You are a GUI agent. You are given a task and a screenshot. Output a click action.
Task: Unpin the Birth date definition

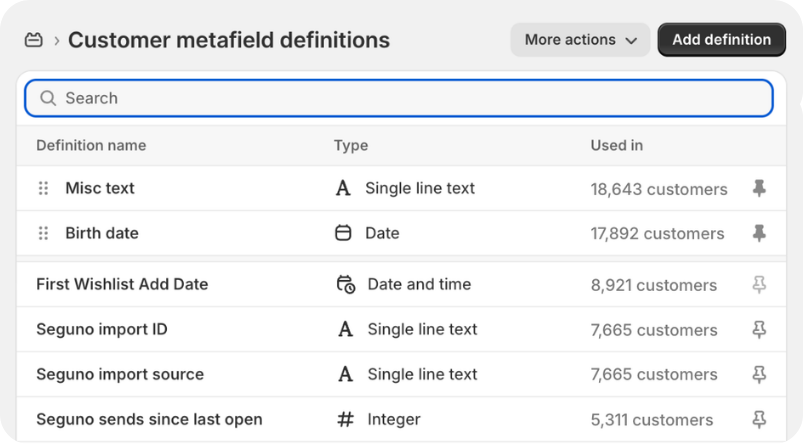click(x=759, y=234)
